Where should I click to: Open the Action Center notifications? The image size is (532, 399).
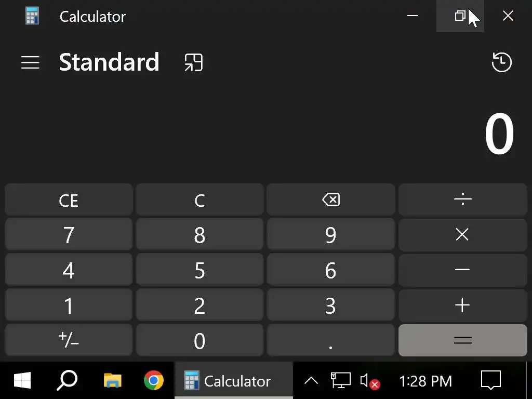[x=490, y=381]
